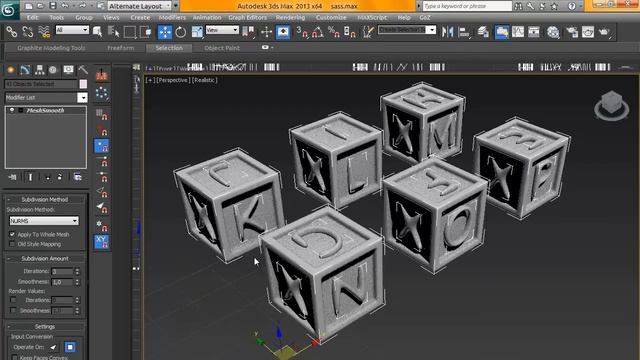The height and width of the screenshot is (360, 640).
Task: Click the object color swatch beside the name field
Action: [83, 84]
